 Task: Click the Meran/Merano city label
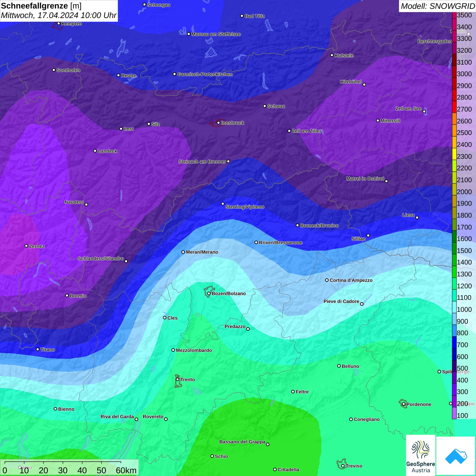pyautogui.click(x=202, y=252)
